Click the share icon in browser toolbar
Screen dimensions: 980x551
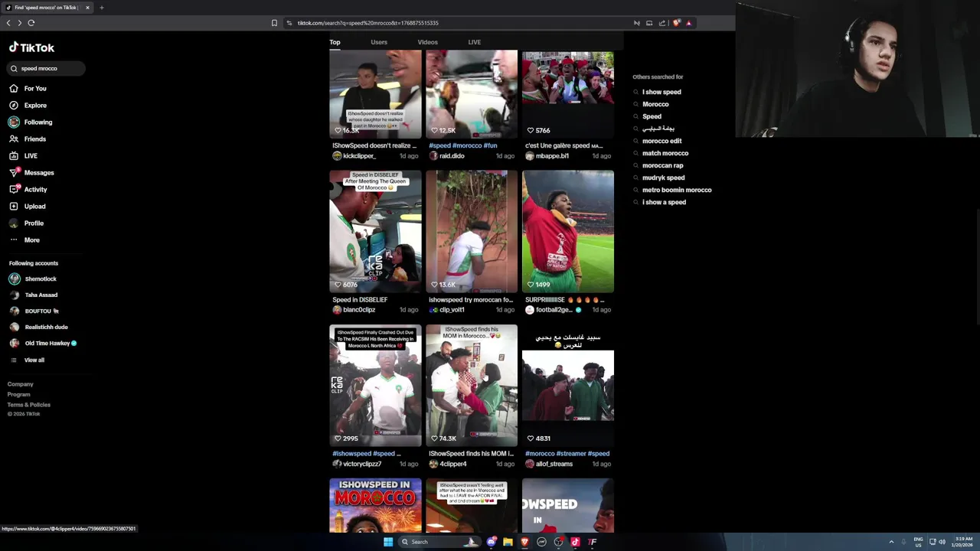(662, 23)
